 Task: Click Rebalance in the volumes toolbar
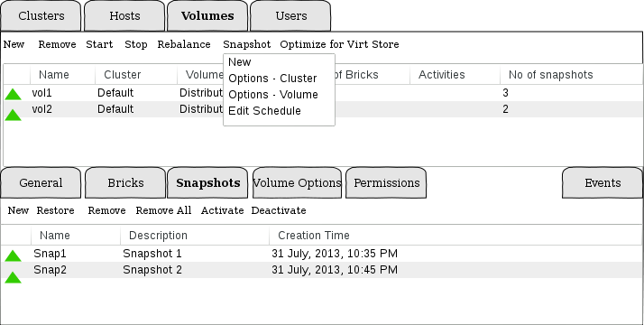pos(184,44)
